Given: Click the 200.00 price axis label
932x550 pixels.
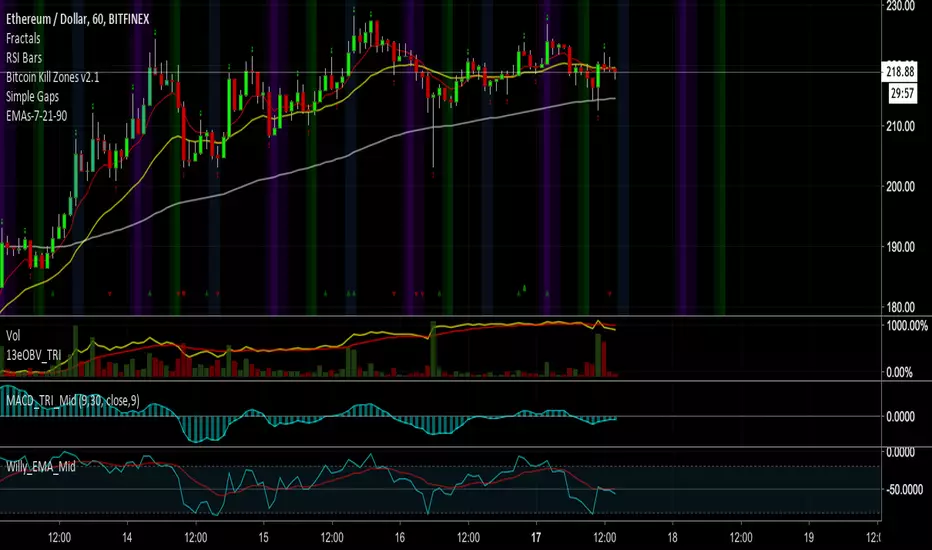Looking at the screenshot, I should tap(904, 187).
